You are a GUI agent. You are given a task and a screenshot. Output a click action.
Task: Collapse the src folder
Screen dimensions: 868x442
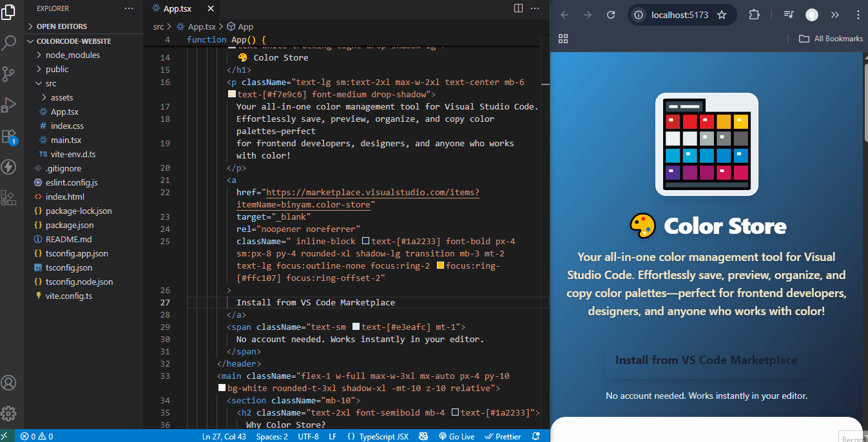coord(50,83)
